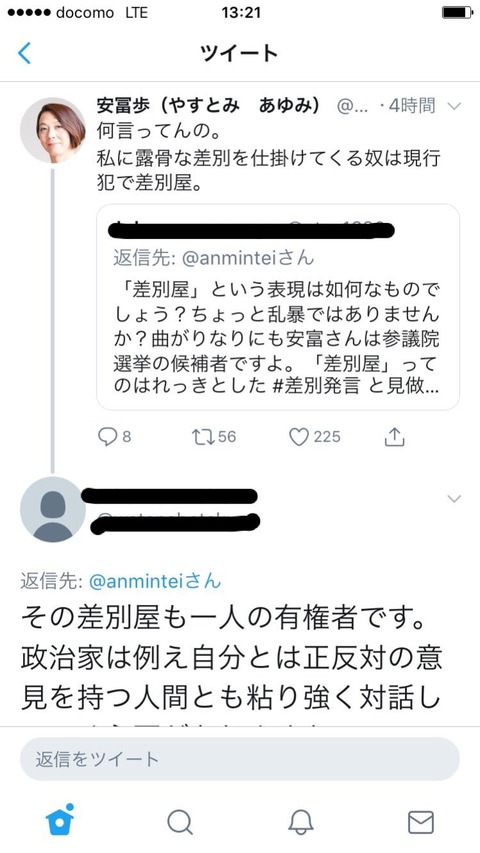Screen dimensions: 480x853
Task: Expand options chevron on 安冨歩 tweet
Action: pyautogui.click(x=454, y=106)
